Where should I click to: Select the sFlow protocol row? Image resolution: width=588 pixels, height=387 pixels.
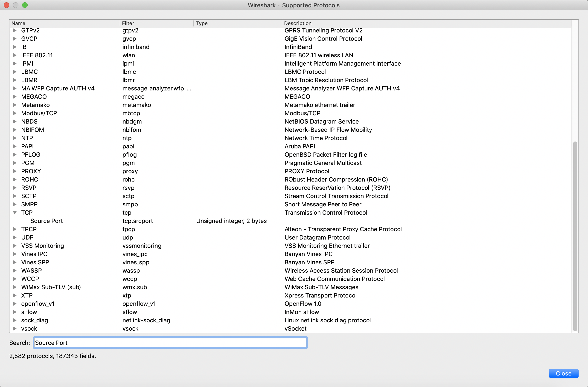(29, 312)
